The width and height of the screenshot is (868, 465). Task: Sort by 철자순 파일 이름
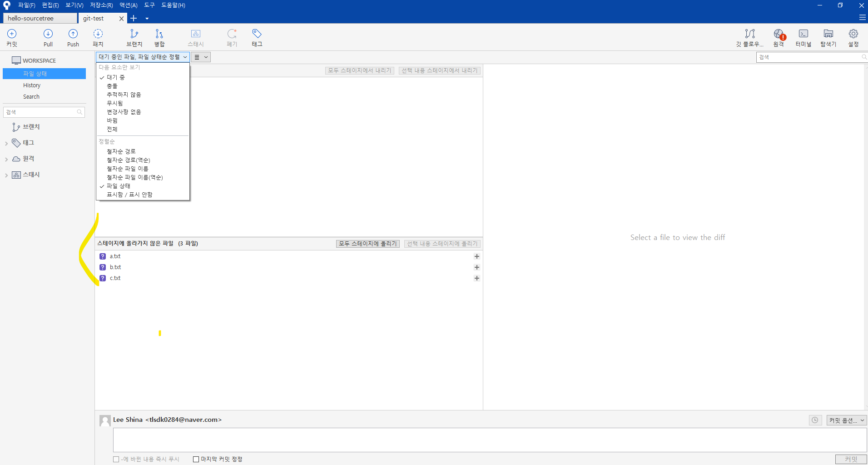(x=143, y=169)
